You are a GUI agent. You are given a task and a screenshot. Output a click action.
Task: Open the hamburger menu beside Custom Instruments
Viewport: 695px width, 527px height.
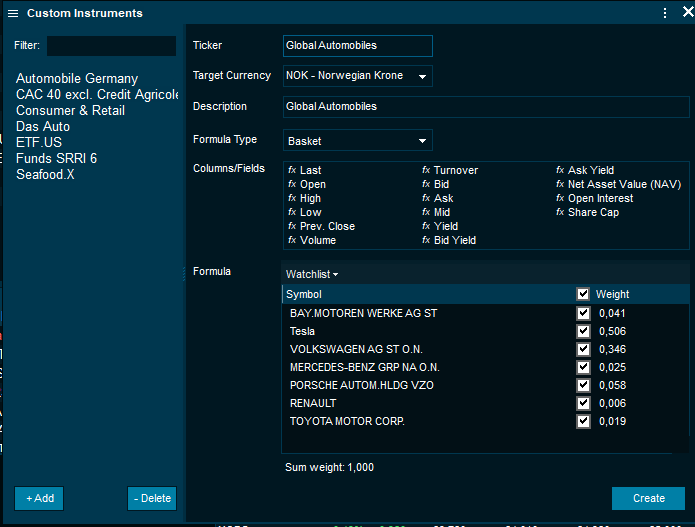(x=13, y=13)
